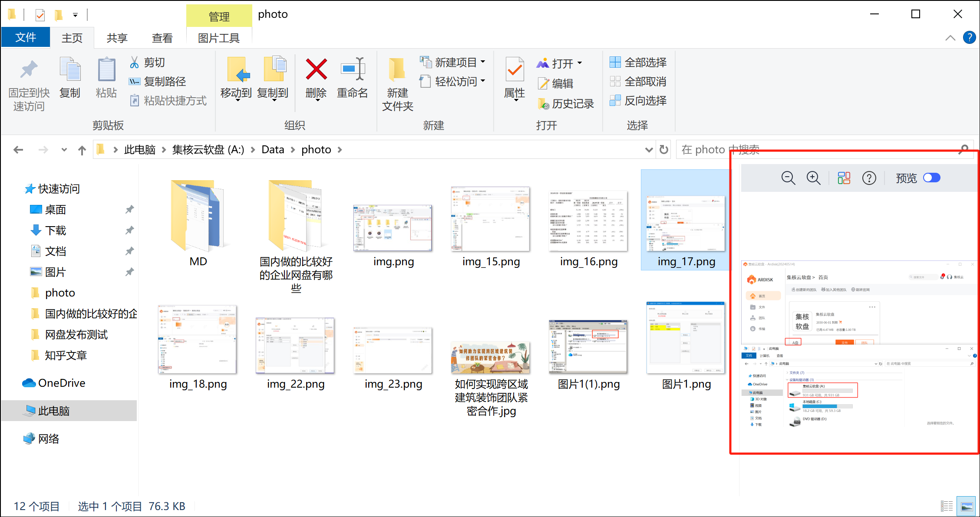This screenshot has width=980, height=517.
Task: Click the search magnifier icon
Action: (964, 150)
